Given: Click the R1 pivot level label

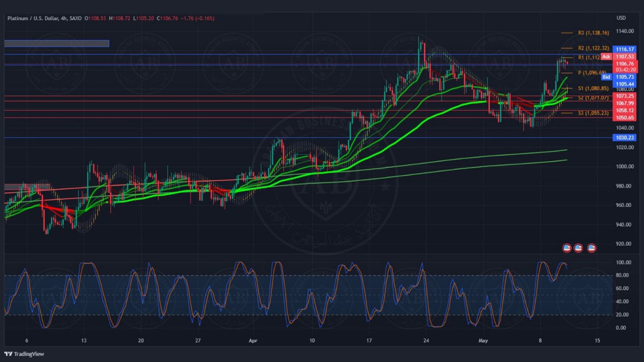Looking at the screenshot, I should pos(589,57).
